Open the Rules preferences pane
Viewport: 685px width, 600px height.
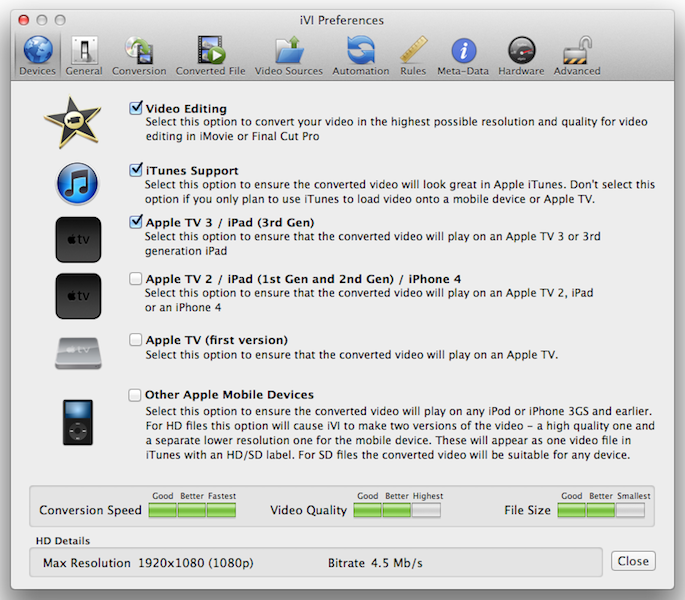coord(413,54)
